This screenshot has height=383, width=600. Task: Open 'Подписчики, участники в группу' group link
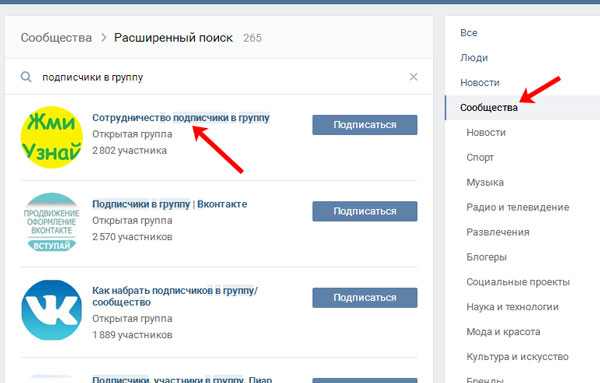click(182, 379)
